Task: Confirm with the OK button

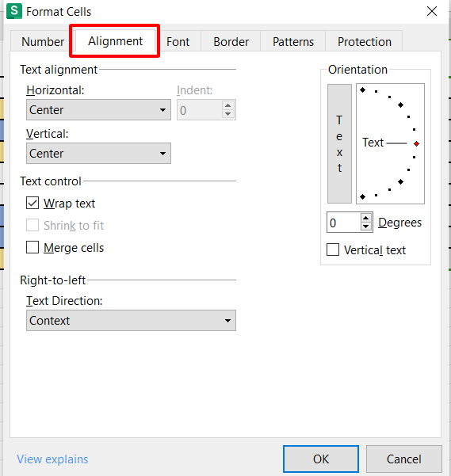Action: (x=321, y=459)
